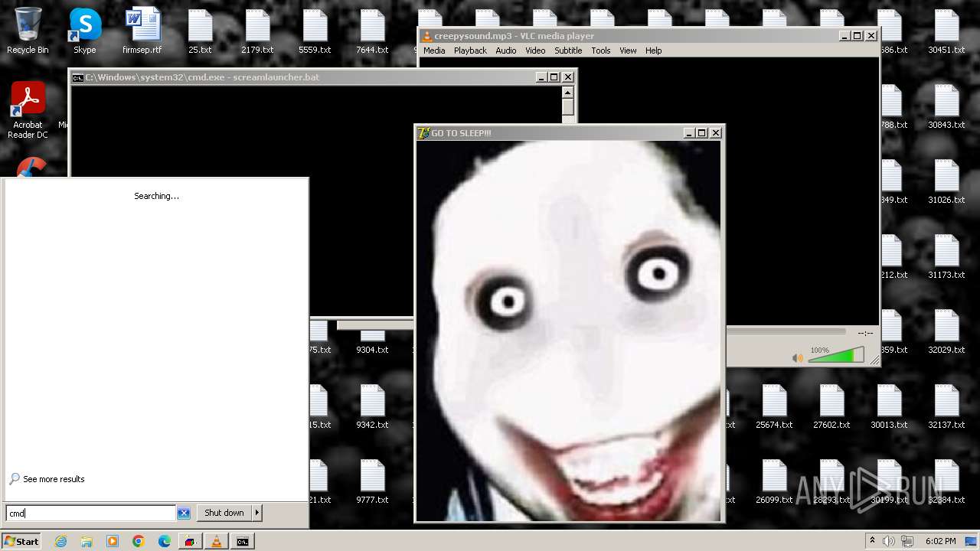Select the 32384.txt file icon
Viewport: 980px width, 551px height.
[946, 481]
